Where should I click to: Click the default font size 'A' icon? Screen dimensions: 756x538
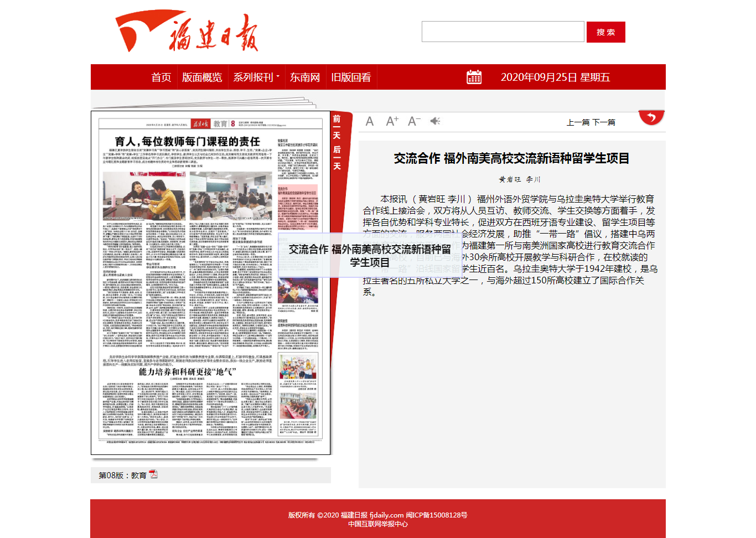[x=370, y=121]
